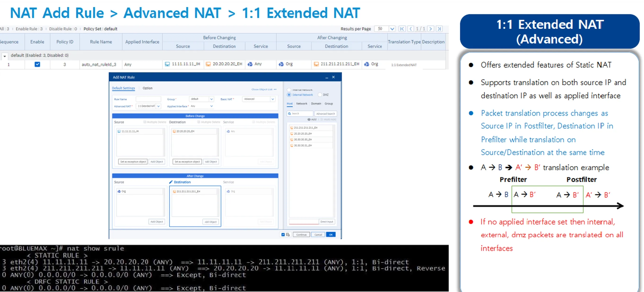Click the pencil edit icon beside Destination
The height and width of the screenshot is (292, 644).
coord(171,182)
